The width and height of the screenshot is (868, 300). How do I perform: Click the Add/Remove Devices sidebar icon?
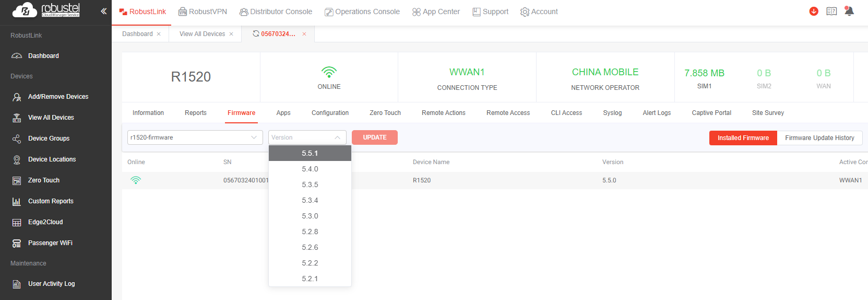pyautogui.click(x=17, y=97)
